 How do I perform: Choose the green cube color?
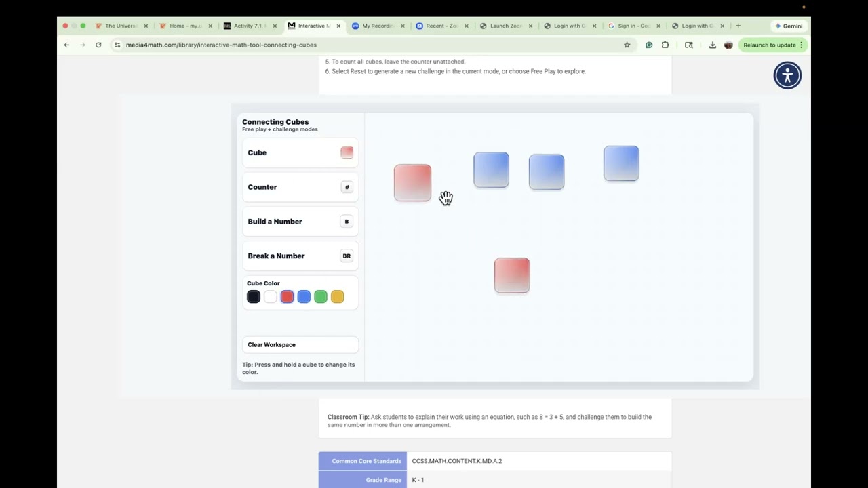(x=321, y=297)
